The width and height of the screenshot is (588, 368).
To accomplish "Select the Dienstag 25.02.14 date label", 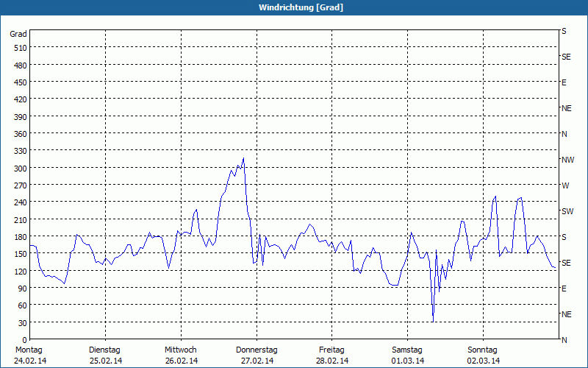I will tap(105, 355).
